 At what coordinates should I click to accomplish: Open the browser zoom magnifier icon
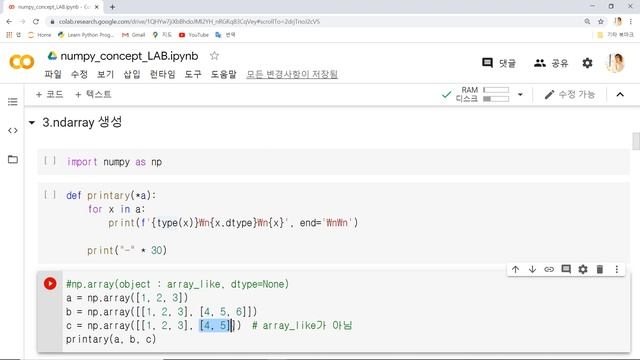587,22
